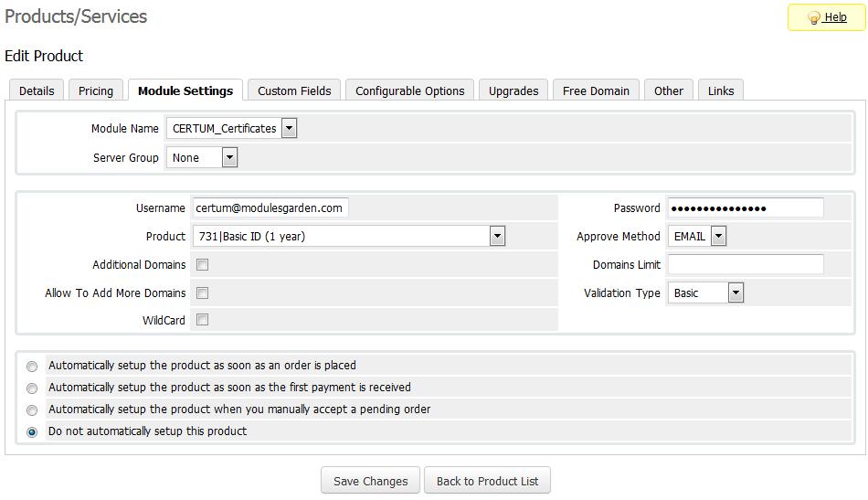
Task: Select the Other tab
Action: click(668, 90)
